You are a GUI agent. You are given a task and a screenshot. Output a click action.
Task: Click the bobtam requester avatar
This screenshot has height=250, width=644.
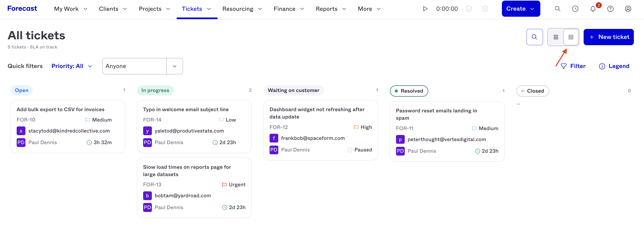148,196
